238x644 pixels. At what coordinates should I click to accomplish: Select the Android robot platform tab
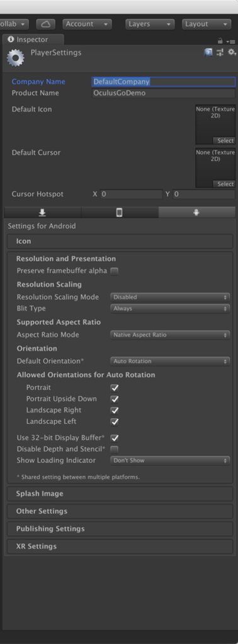tap(196, 213)
